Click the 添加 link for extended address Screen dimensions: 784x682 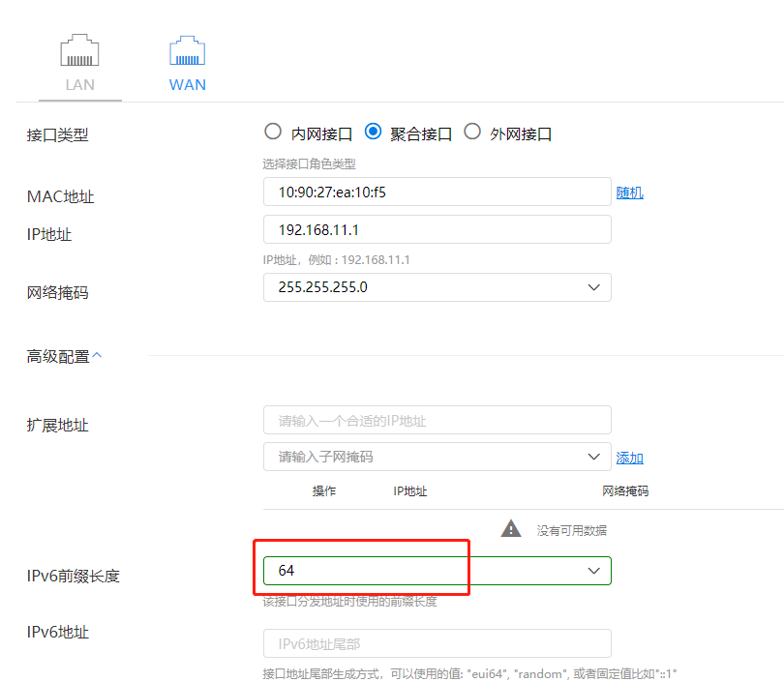pyautogui.click(x=629, y=458)
